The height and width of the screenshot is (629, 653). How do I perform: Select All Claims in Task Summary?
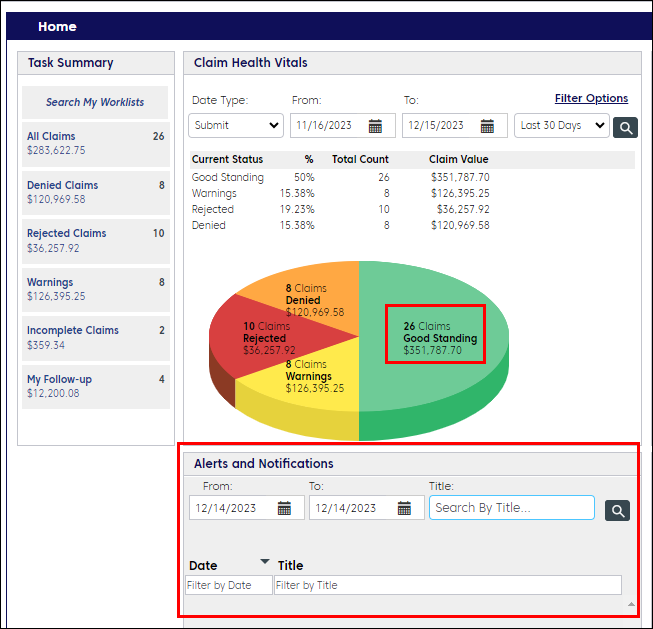[x=95, y=143]
